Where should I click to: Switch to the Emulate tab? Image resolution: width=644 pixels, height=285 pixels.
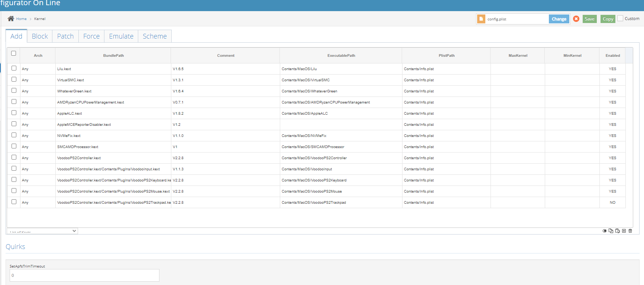click(121, 36)
